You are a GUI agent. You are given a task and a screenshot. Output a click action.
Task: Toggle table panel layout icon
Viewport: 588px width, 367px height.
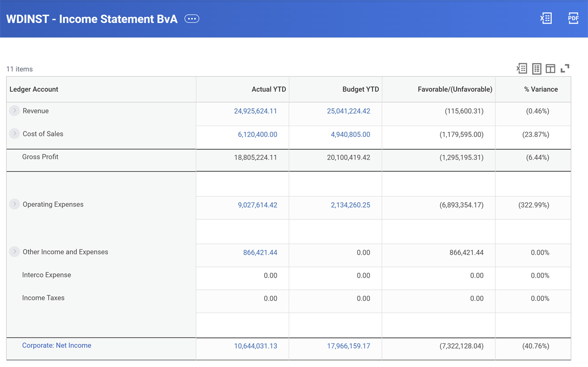[x=550, y=69]
